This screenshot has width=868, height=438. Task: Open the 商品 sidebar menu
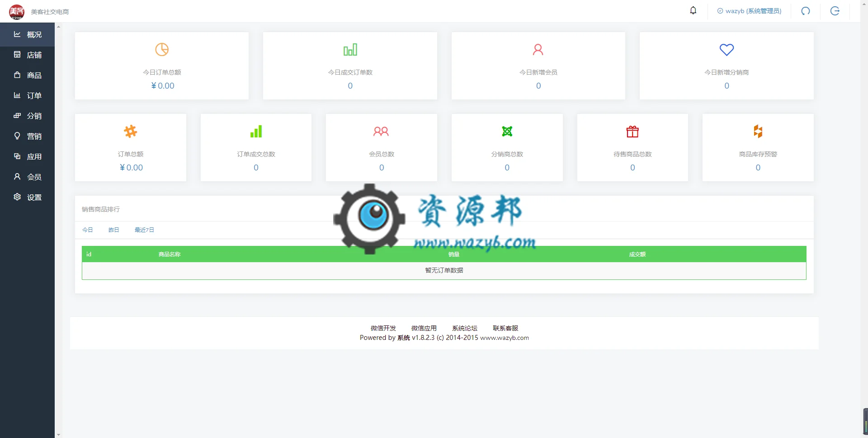coord(27,75)
